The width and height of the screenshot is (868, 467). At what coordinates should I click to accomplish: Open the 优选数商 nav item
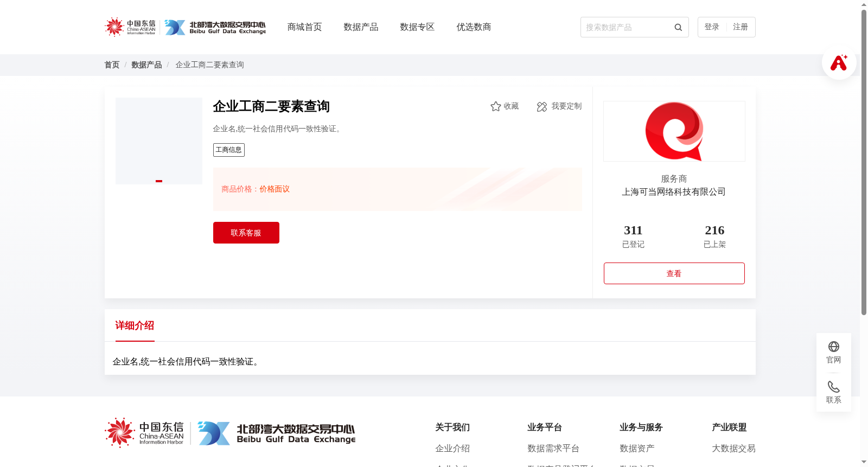pyautogui.click(x=474, y=27)
